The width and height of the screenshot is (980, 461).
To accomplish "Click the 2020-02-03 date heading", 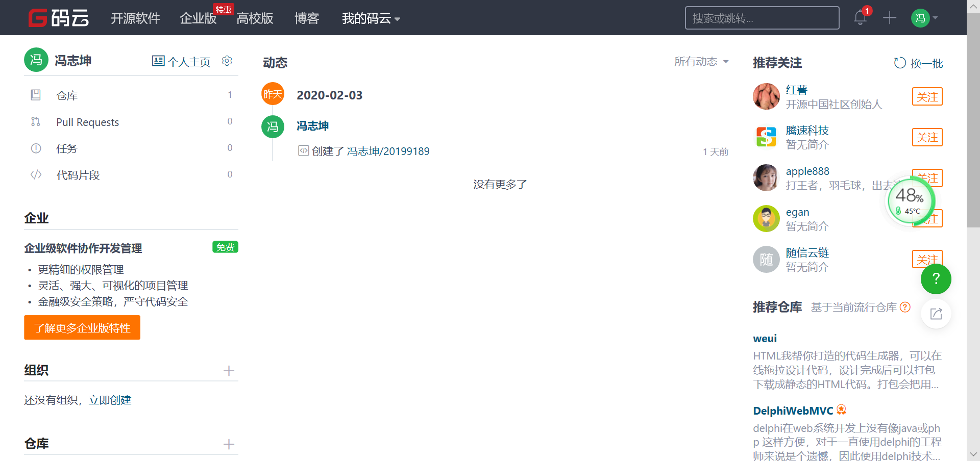I will [330, 95].
